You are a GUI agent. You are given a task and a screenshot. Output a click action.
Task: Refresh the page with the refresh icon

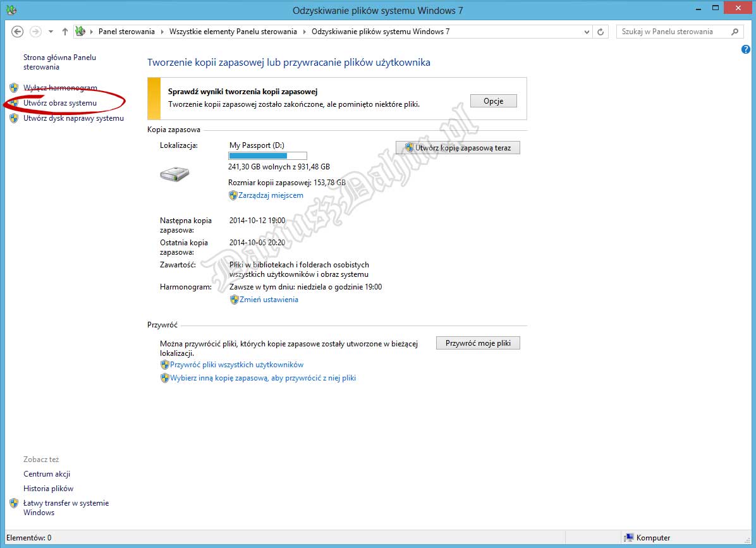[601, 32]
